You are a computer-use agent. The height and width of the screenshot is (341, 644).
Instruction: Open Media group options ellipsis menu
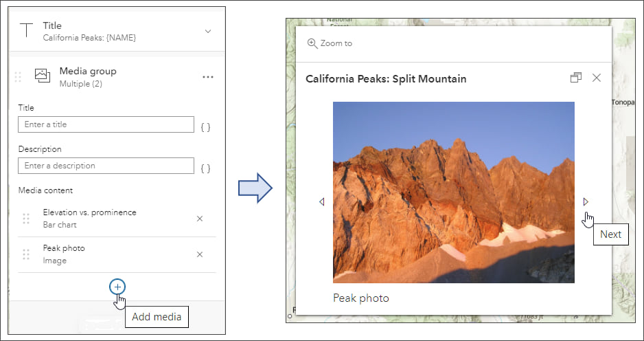click(208, 77)
